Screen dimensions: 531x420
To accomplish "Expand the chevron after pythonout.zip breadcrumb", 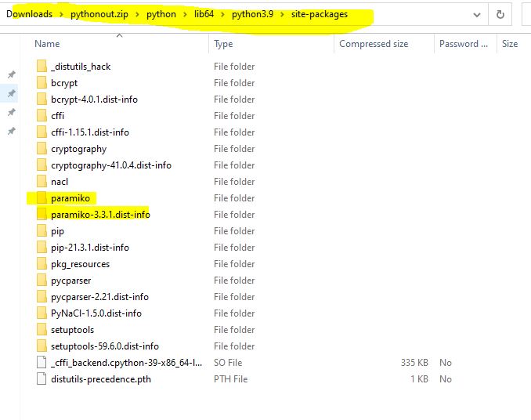I will [137, 15].
